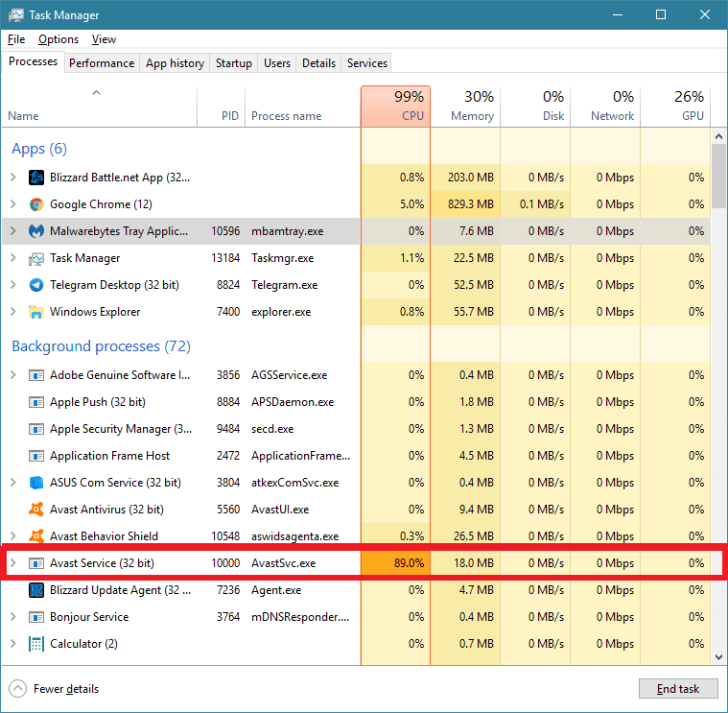Viewport: 728px width, 713px height.
Task: Click the Google Chrome process icon
Action: (x=36, y=204)
